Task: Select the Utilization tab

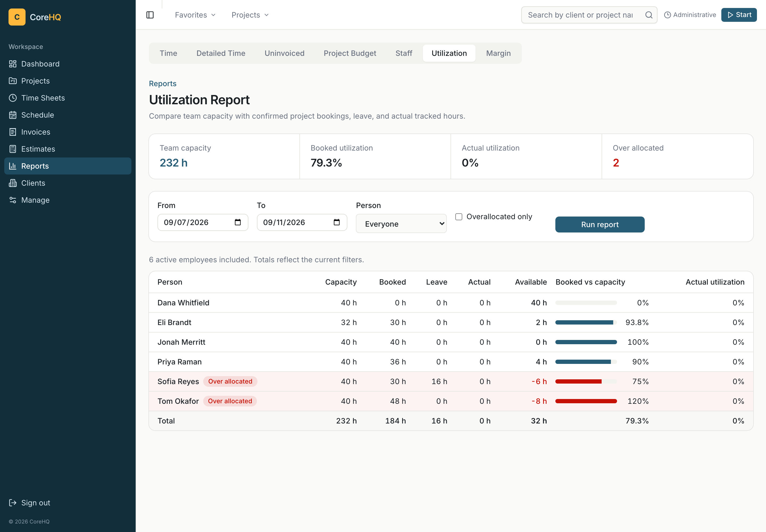Action: point(449,53)
